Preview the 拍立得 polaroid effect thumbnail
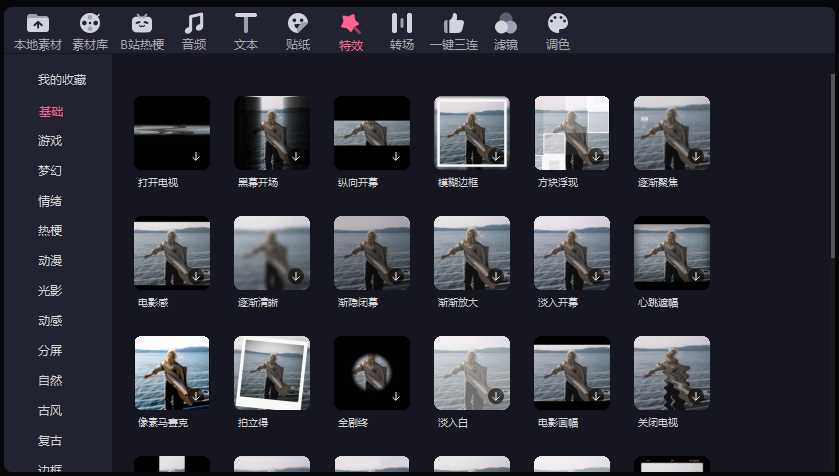Viewport: 839px width, 476px height. [x=272, y=373]
